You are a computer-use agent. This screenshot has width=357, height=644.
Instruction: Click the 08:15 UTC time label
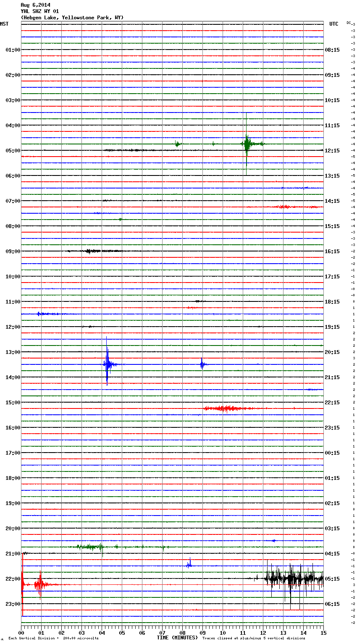tap(332, 50)
